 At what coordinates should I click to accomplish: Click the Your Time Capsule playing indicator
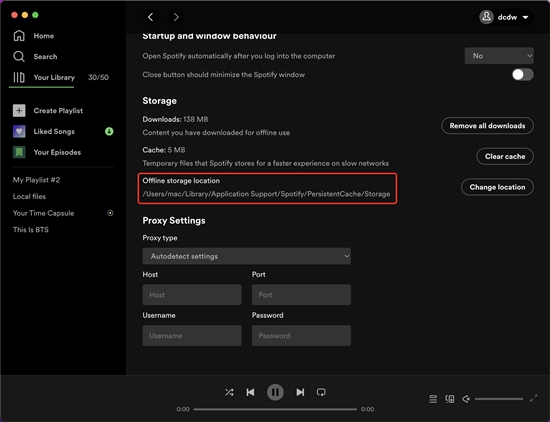click(x=110, y=213)
